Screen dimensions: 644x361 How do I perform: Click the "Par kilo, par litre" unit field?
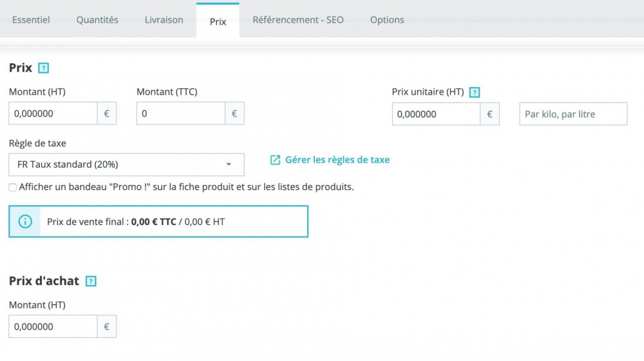573,114
